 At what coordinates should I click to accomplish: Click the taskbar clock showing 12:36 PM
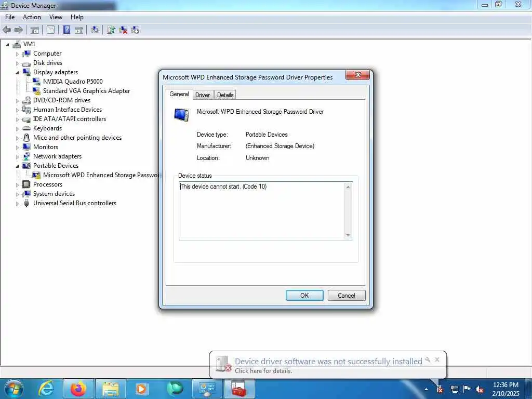click(506, 389)
